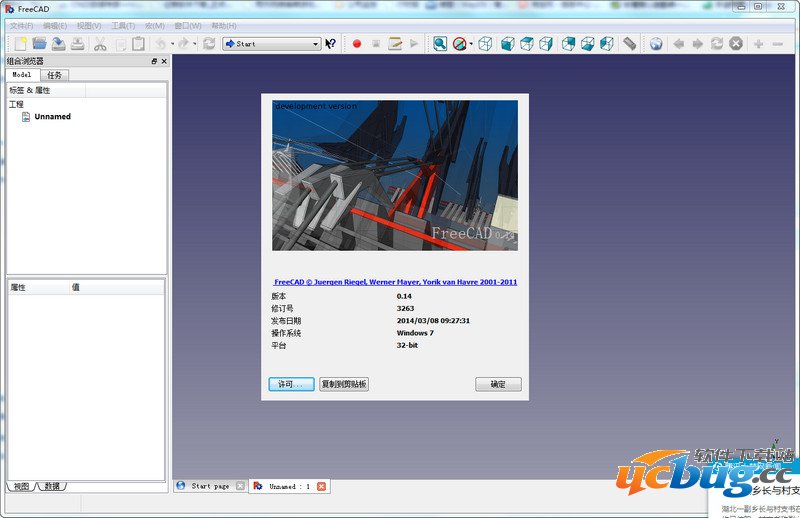
Task: Expand the draw style dropdown arrow
Action: pyautogui.click(x=471, y=44)
